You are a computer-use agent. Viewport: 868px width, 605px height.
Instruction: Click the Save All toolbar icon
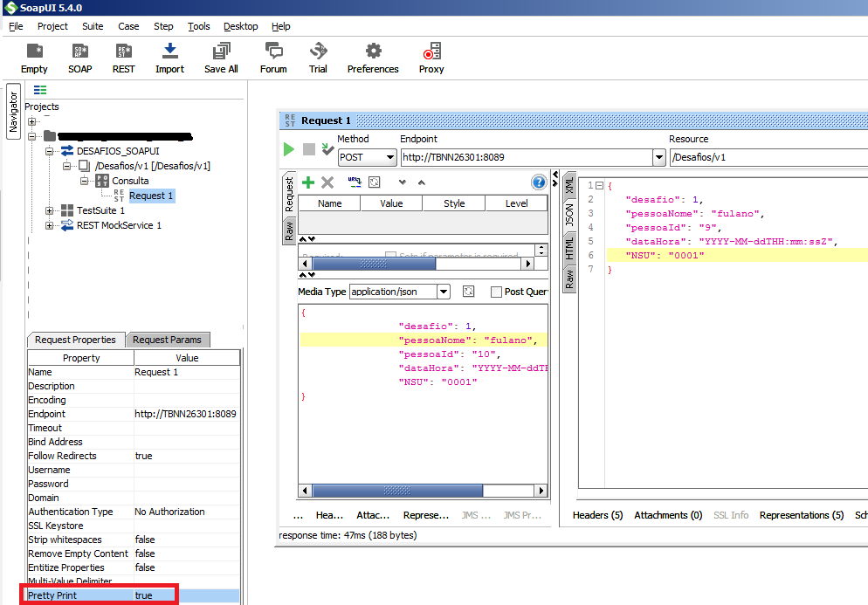pyautogui.click(x=221, y=58)
